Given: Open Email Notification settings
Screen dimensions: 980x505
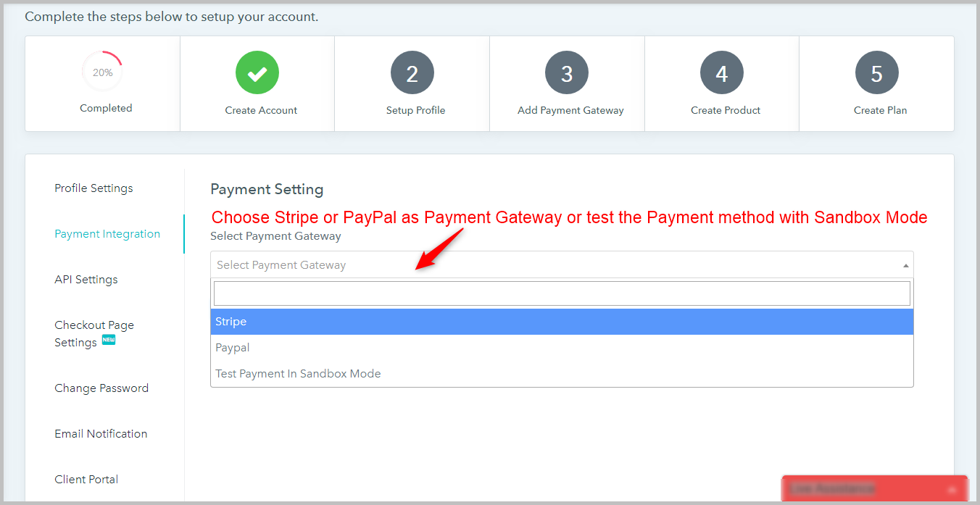Looking at the screenshot, I should coord(101,434).
